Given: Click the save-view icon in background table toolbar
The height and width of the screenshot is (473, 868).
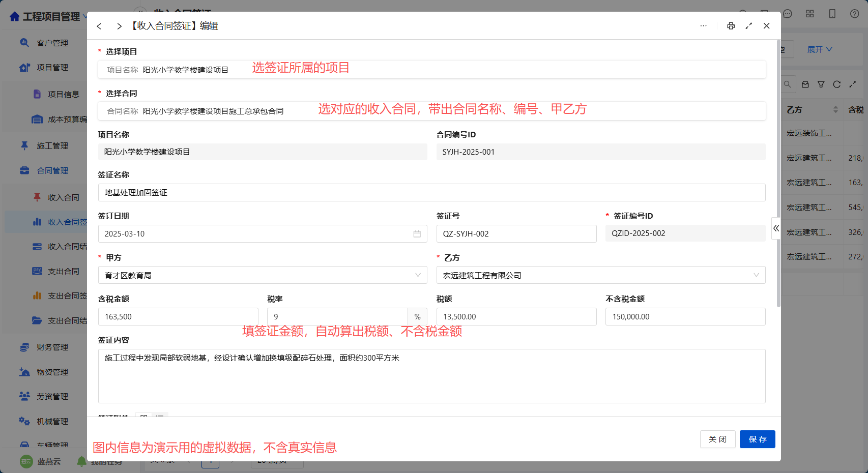Looking at the screenshot, I should [x=805, y=84].
